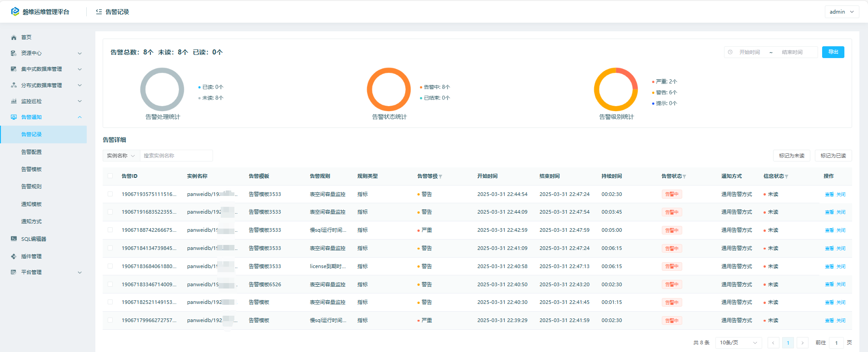The image size is (868, 352).
Task: Go to next page with right arrow
Action: click(x=803, y=343)
